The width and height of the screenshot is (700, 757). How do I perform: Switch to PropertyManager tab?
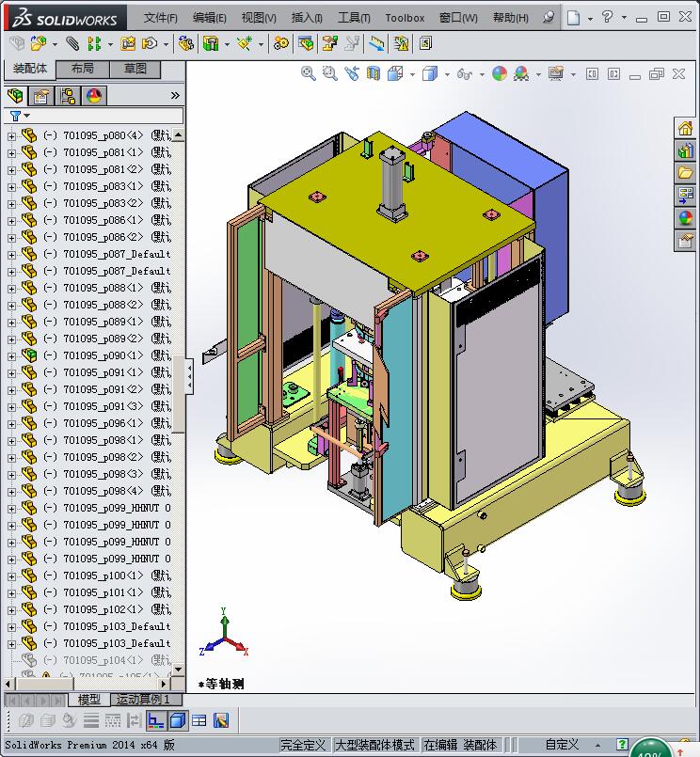point(41,96)
